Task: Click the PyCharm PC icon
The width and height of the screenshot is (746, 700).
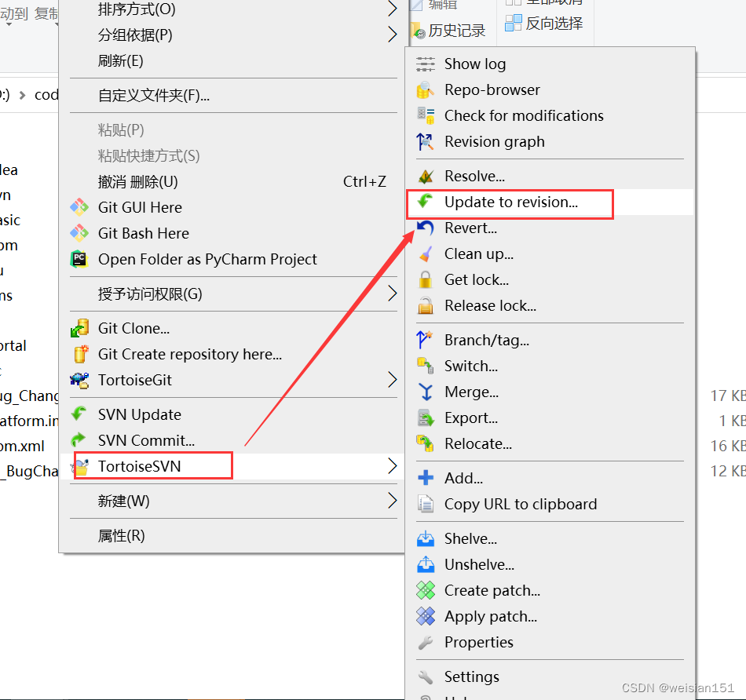Action: tap(79, 259)
